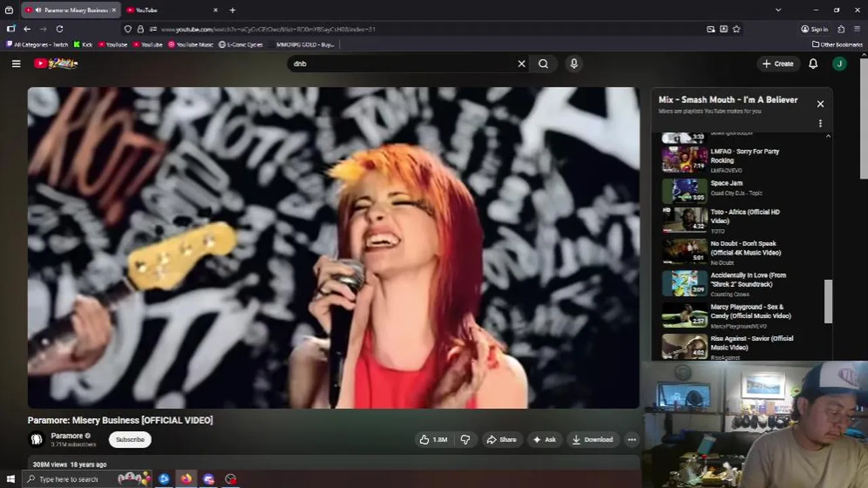
Task: Start voice search with the microphone icon
Action: [574, 64]
